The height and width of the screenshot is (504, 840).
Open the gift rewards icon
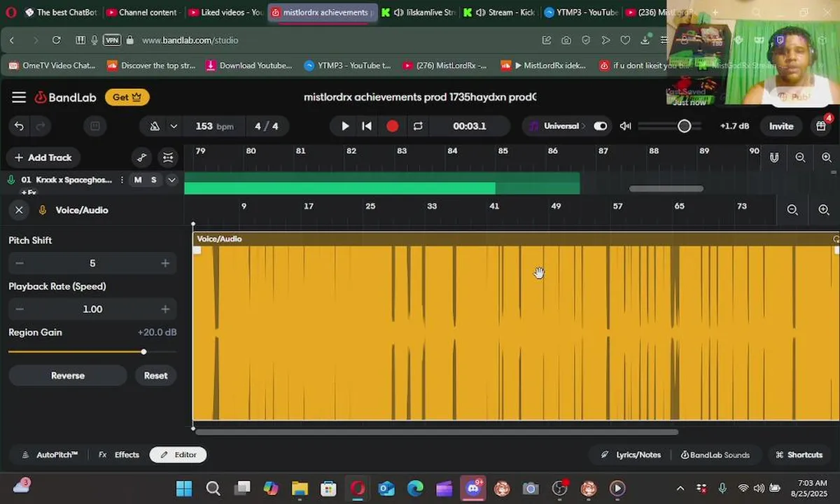[821, 126]
